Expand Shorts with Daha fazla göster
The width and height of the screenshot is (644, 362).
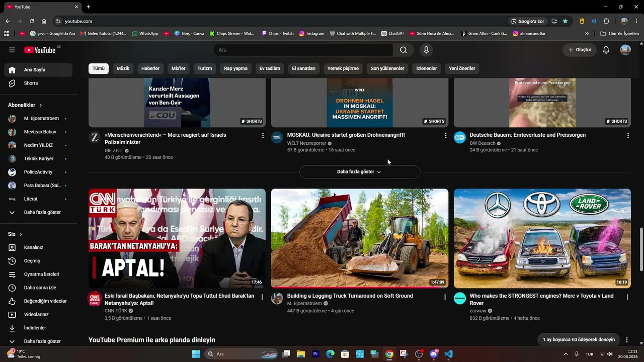(x=359, y=172)
